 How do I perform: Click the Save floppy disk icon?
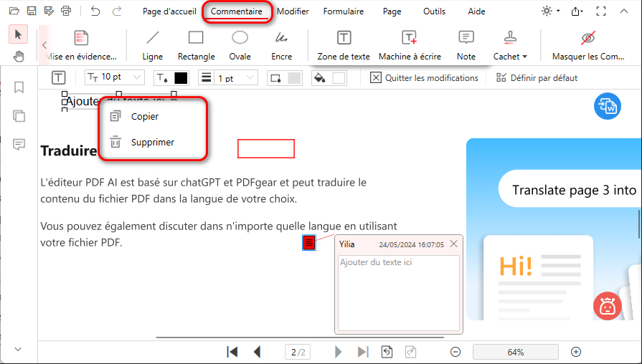click(x=32, y=11)
